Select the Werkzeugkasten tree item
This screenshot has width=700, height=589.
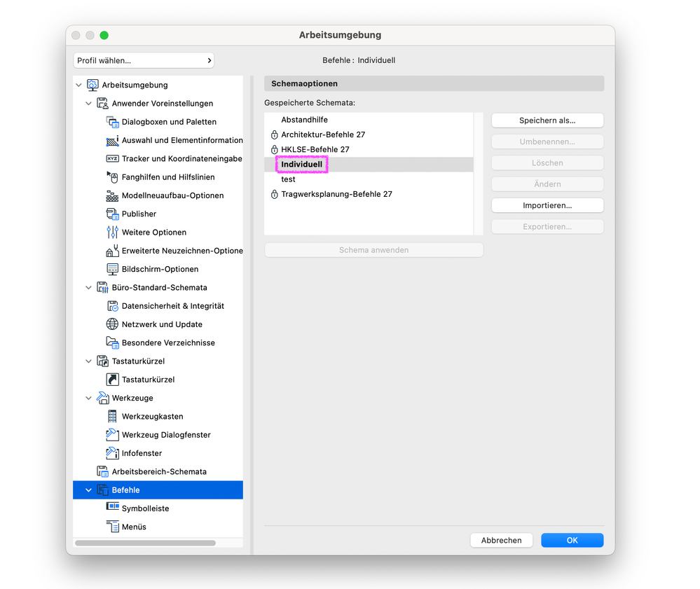click(x=152, y=416)
